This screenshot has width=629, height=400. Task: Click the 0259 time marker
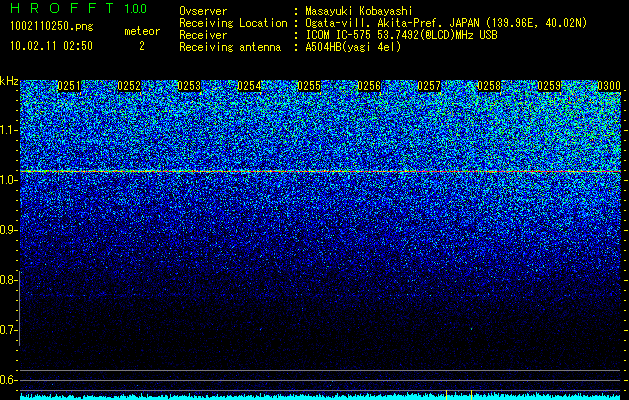tap(549, 86)
